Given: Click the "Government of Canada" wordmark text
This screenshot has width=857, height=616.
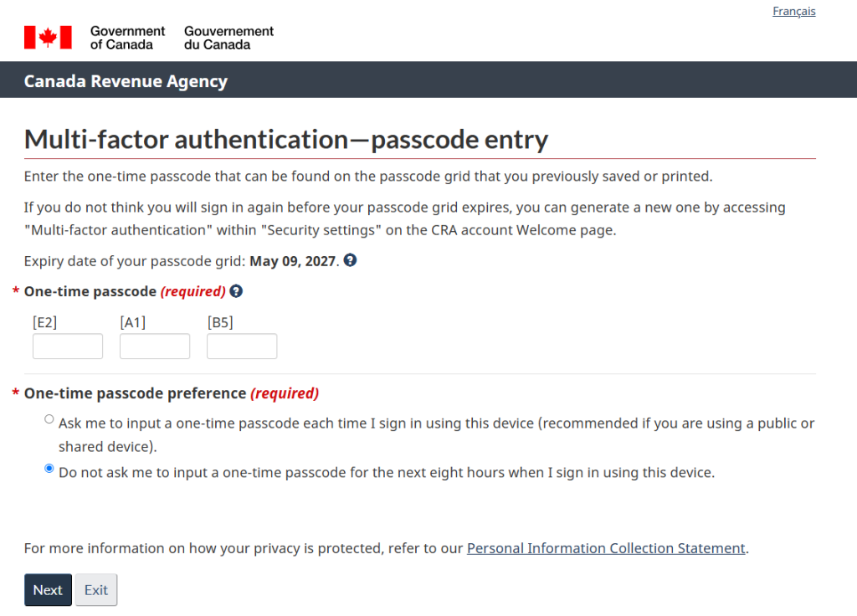Looking at the screenshot, I should pos(128,38).
